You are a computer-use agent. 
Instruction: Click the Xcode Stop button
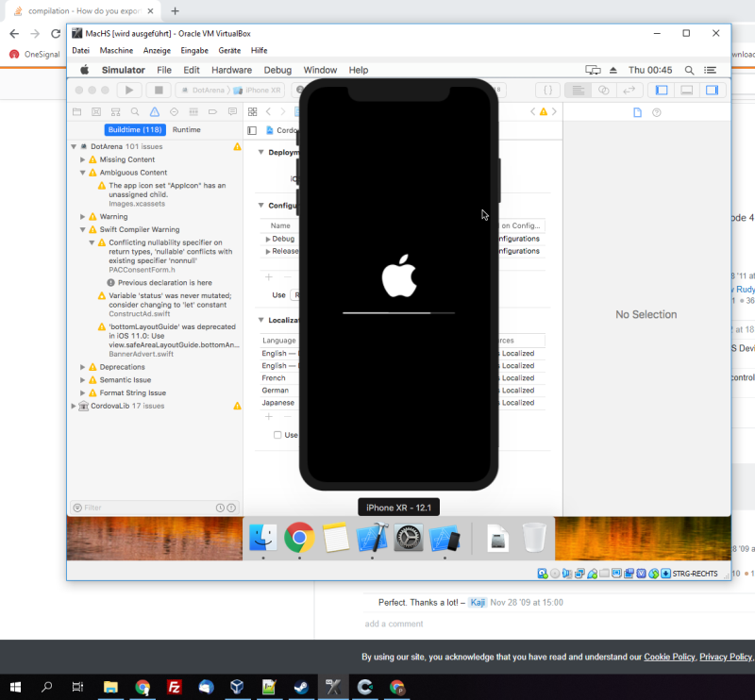(x=159, y=90)
